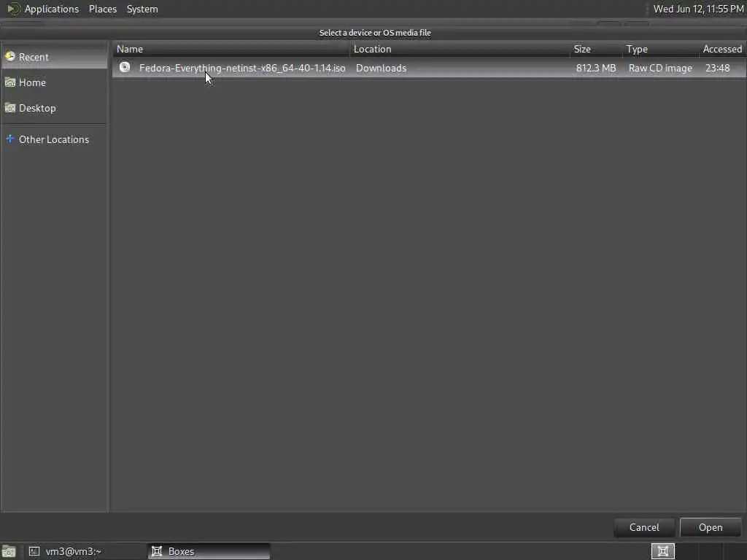Click the terminal icon in taskbar

click(34, 551)
